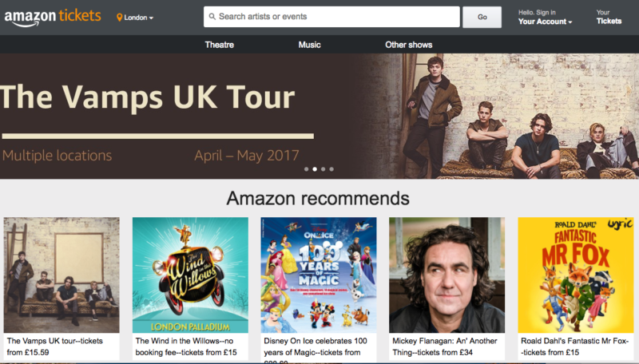Click The Vamps UK Tour banner
This screenshot has height=364, width=639.
[x=319, y=116]
